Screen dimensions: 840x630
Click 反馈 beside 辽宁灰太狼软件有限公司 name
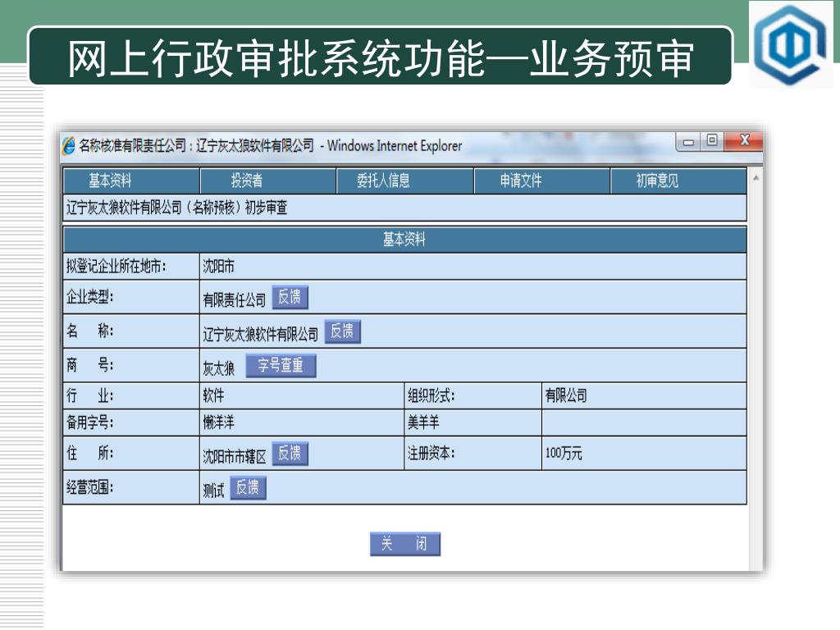pos(342,331)
